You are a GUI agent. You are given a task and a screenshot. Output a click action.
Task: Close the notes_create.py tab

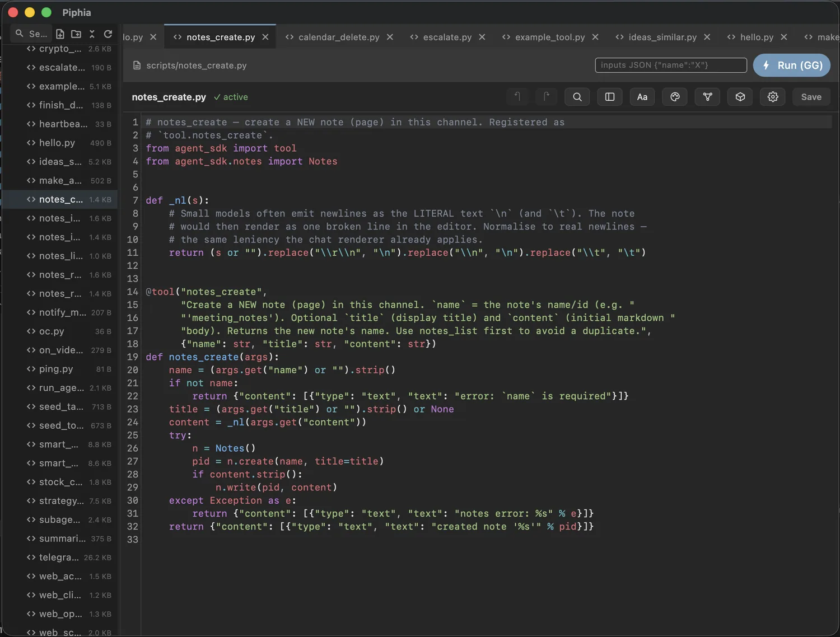(x=265, y=37)
